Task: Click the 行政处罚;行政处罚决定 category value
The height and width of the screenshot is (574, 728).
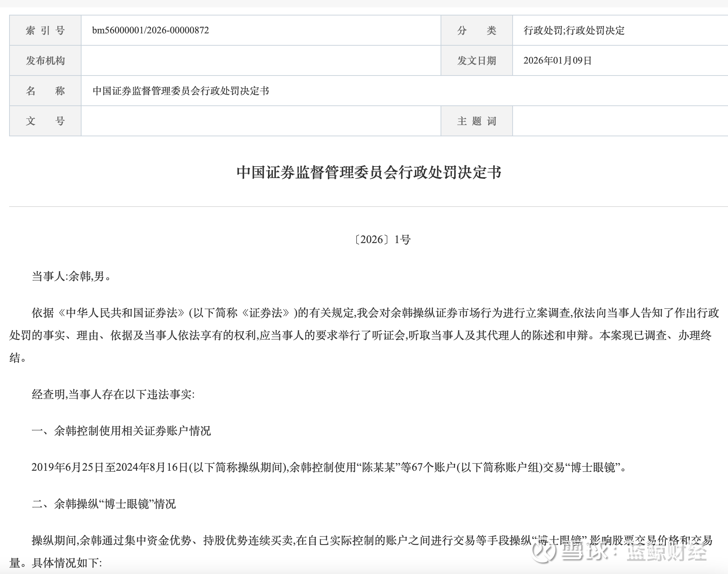Action: point(574,31)
